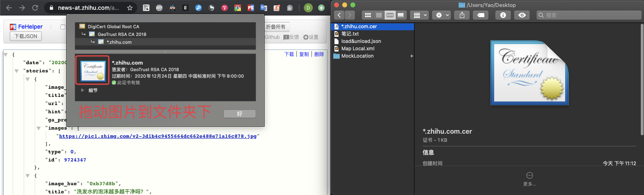Open the picl.zhimg.com image URL link

click(x=158, y=136)
